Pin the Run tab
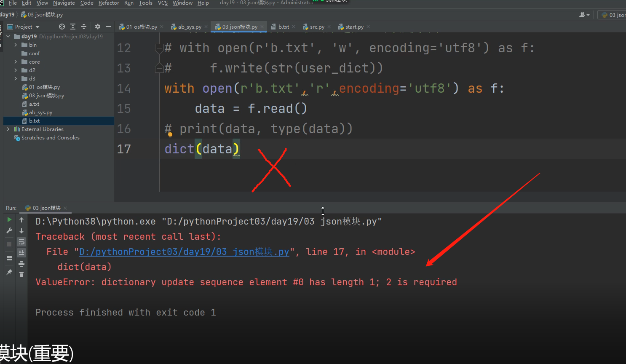Image resolution: width=626 pixels, height=364 pixels. point(9,272)
